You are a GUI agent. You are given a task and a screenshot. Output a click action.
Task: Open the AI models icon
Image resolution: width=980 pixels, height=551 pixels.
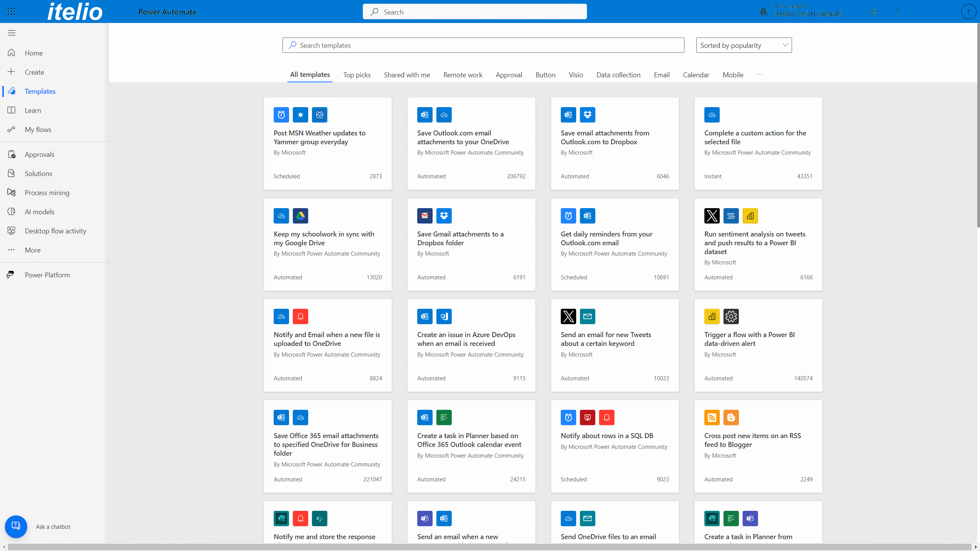[11, 212]
